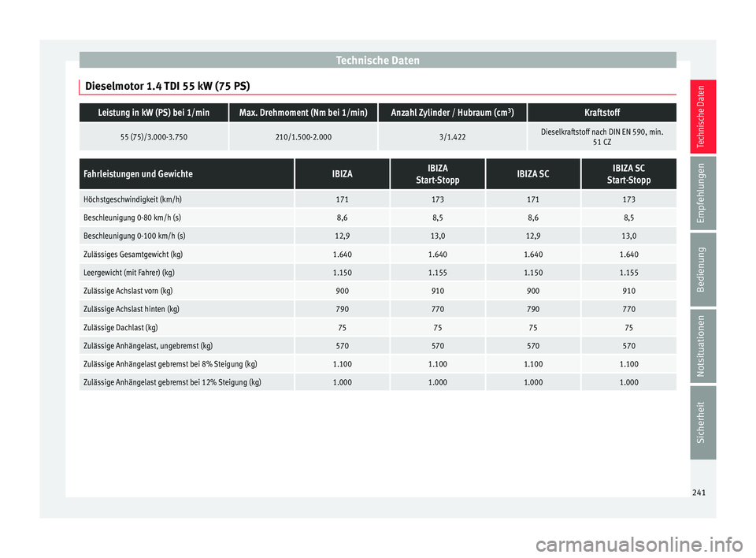Select the Anzahl Zylinder / Hubraum header
The height and width of the screenshot is (558, 756).
point(452,113)
